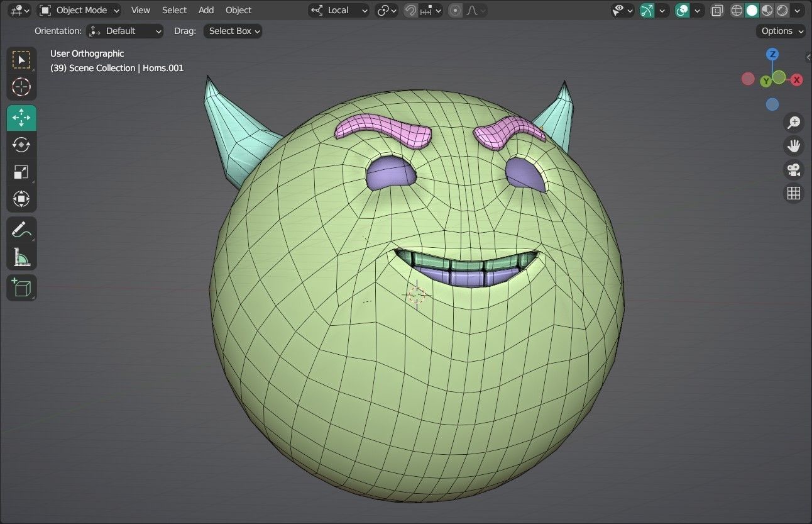Open the Object Mode dropdown

pos(79,10)
